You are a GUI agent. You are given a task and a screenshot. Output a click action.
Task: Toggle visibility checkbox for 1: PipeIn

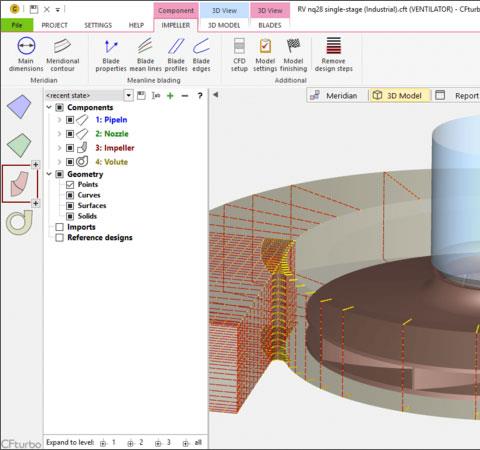(x=70, y=120)
